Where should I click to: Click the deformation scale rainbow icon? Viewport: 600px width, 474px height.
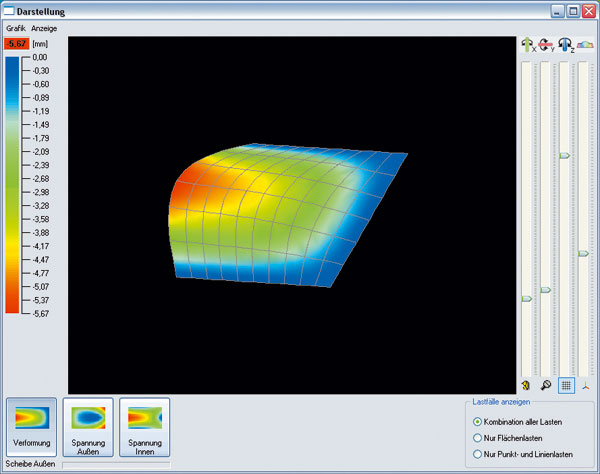pyautogui.click(x=585, y=45)
